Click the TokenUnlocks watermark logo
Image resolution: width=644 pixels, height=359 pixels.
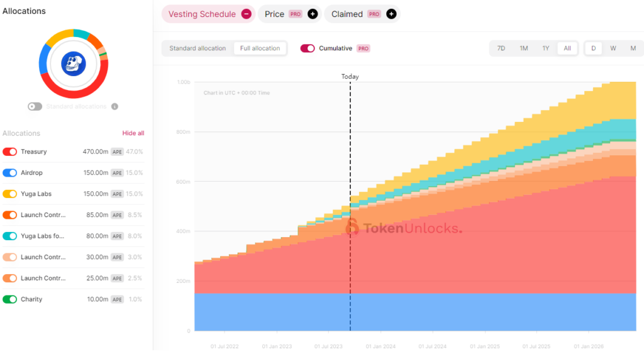coord(352,227)
